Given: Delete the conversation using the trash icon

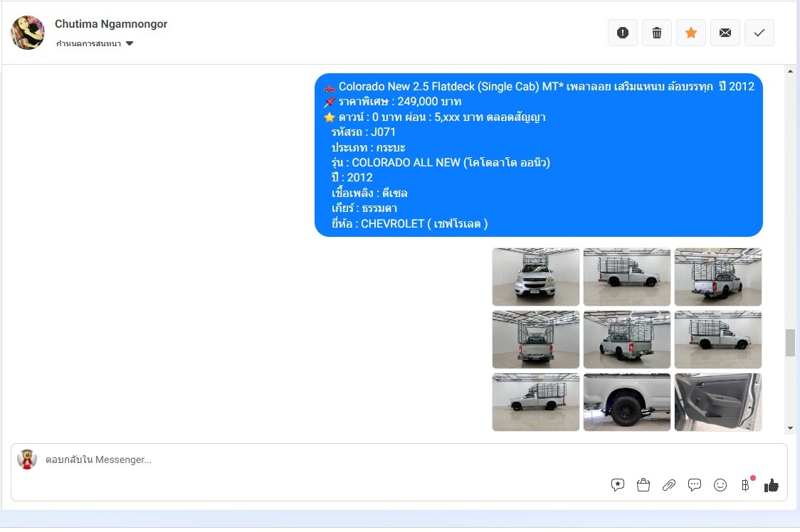Looking at the screenshot, I should click(657, 33).
